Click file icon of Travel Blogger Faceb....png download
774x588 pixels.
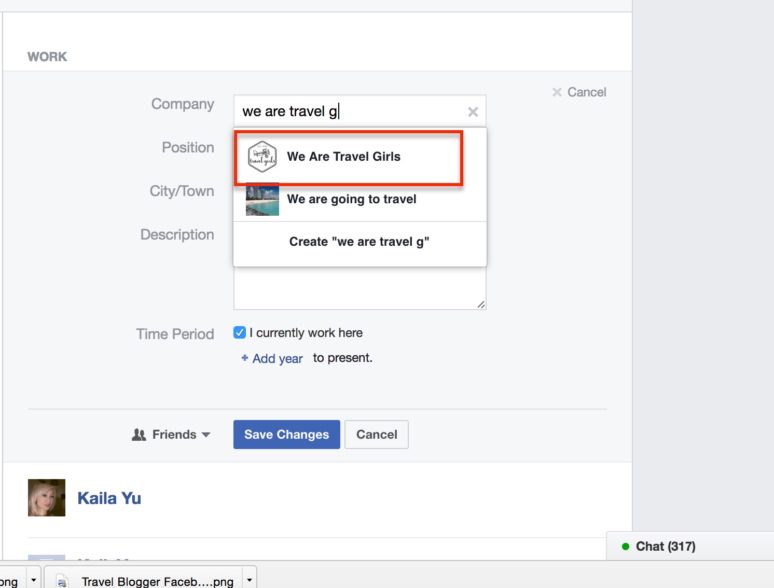62,582
